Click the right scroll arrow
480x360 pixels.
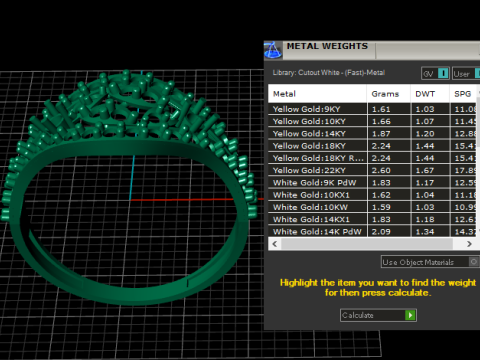point(469,244)
